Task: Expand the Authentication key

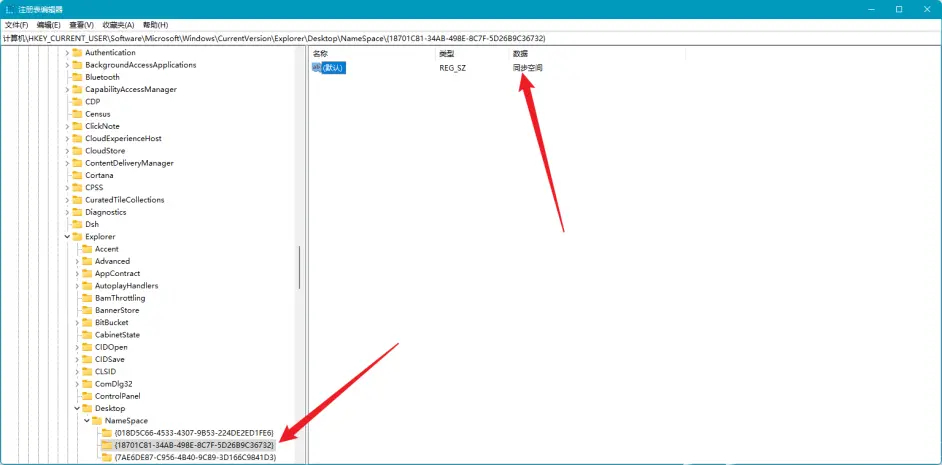Action: tap(67, 53)
